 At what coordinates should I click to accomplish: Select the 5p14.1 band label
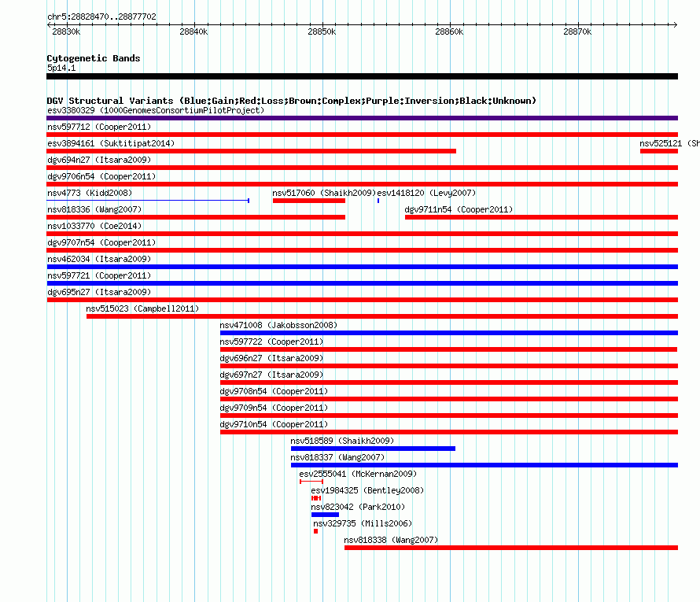click(61, 68)
